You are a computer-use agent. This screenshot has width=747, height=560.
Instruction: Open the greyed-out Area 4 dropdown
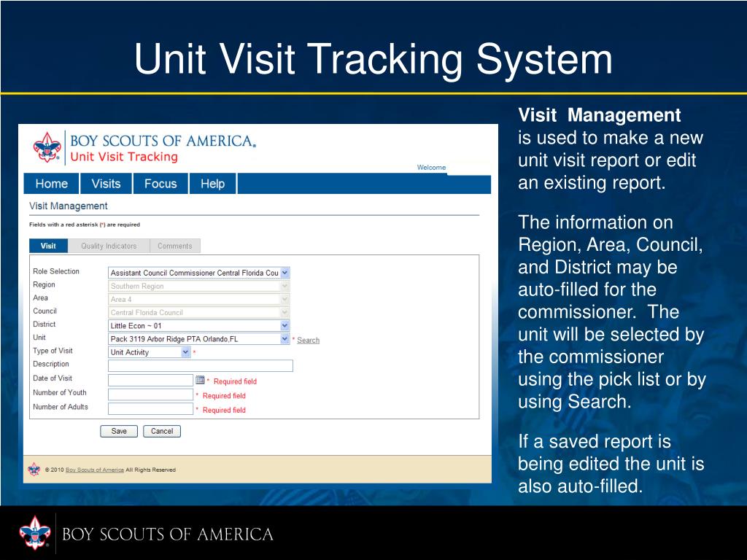tap(285, 300)
